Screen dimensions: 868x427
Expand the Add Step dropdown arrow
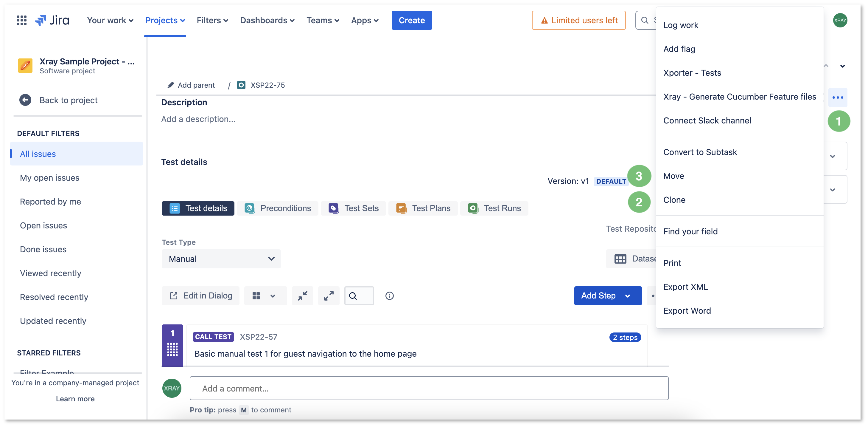628,296
